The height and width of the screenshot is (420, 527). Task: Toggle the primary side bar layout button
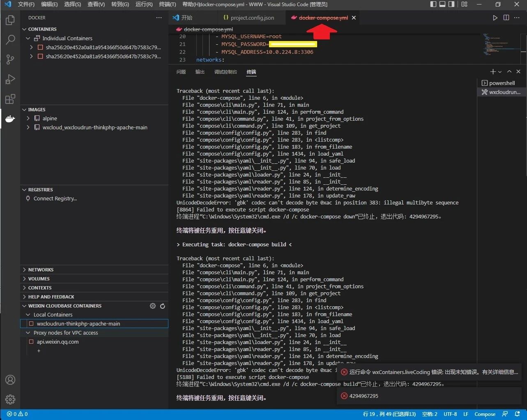coord(433,4)
